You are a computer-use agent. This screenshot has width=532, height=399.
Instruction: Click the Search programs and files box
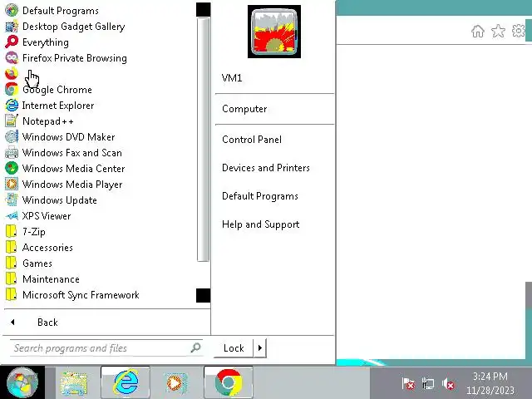click(106, 348)
